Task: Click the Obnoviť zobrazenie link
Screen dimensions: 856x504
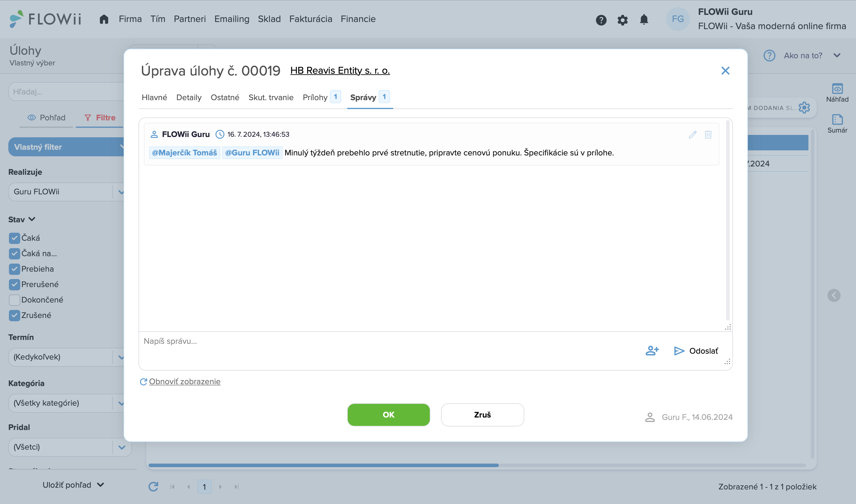Action: 185,381
